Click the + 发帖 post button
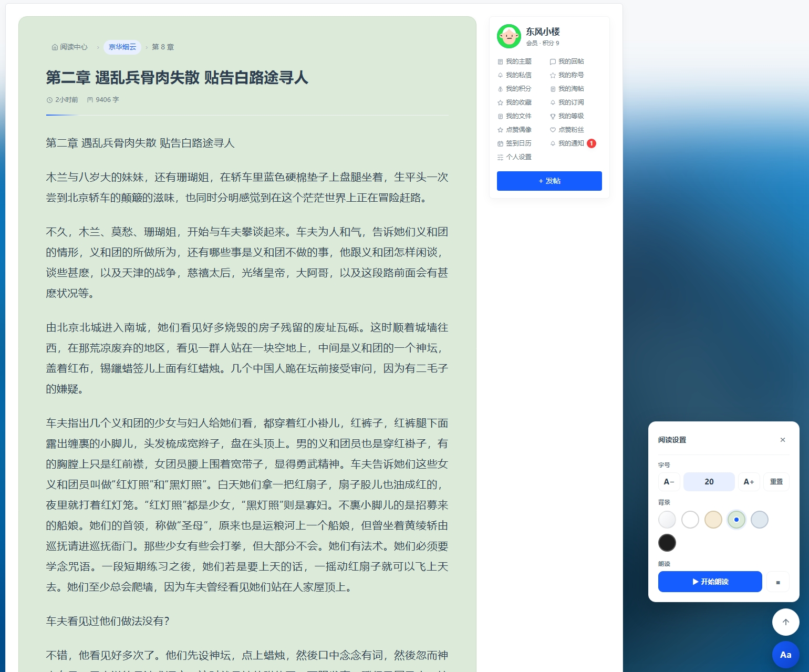Screen dimensions: 809x672 click(x=549, y=181)
